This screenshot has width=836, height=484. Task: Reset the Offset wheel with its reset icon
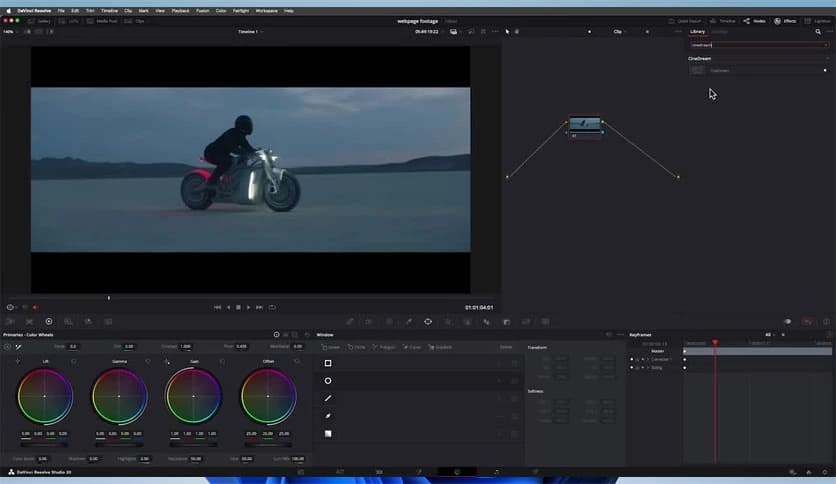[x=297, y=362]
